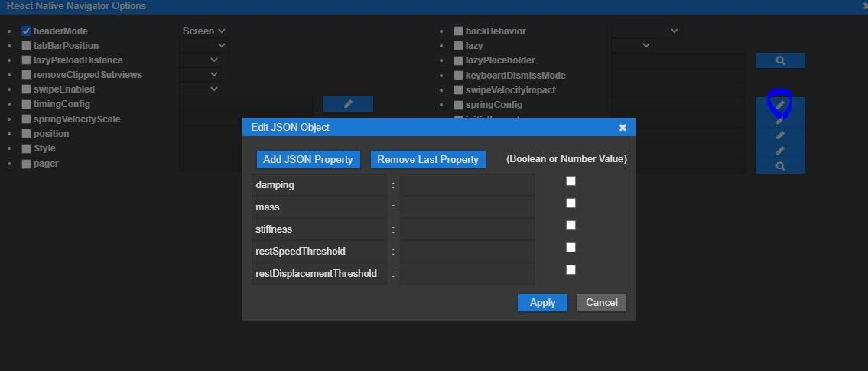Uncheck the headerMode checkbox
Image resolution: width=868 pixels, height=371 pixels.
26,31
